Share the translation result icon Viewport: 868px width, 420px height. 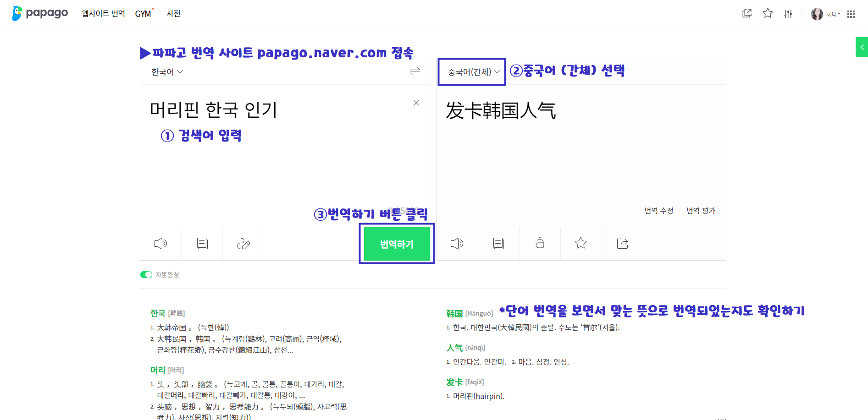622,244
